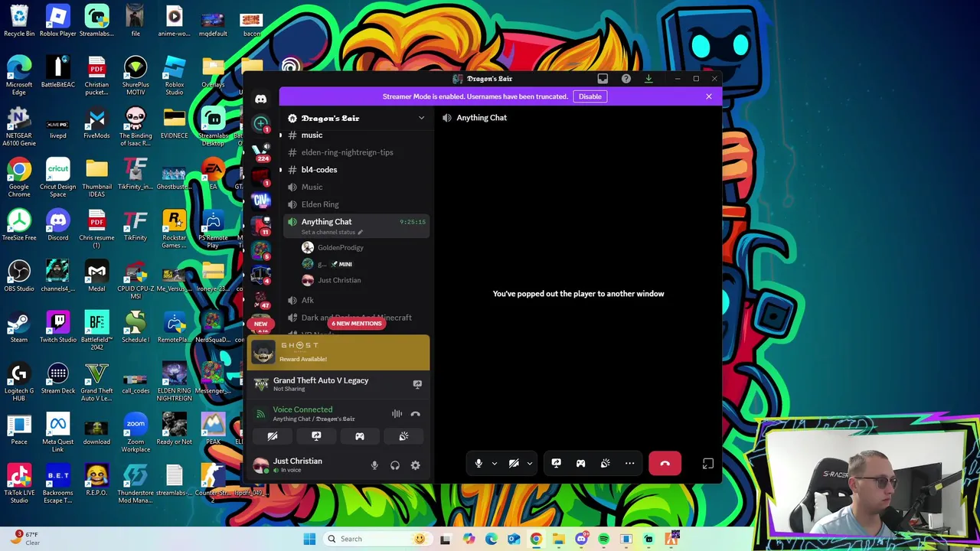The image size is (980, 551).
Task: Open elden-ring-nightreign-tips channel
Action: pyautogui.click(x=347, y=152)
